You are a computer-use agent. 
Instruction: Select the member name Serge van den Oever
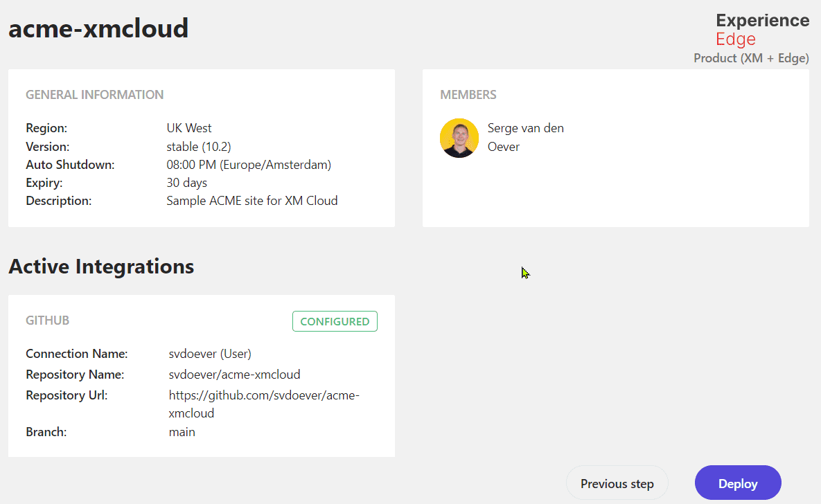tap(525, 137)
